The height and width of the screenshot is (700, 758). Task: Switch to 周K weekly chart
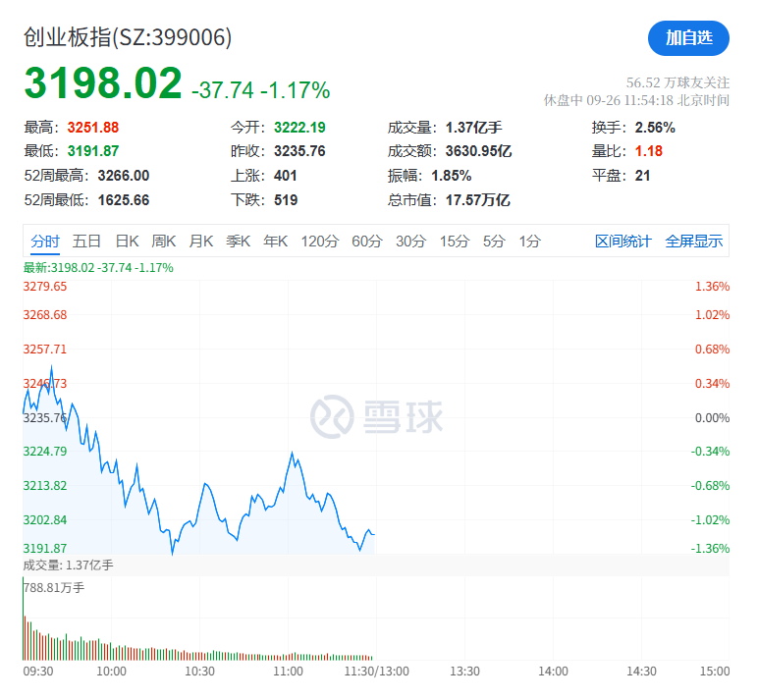click(164, 242)
